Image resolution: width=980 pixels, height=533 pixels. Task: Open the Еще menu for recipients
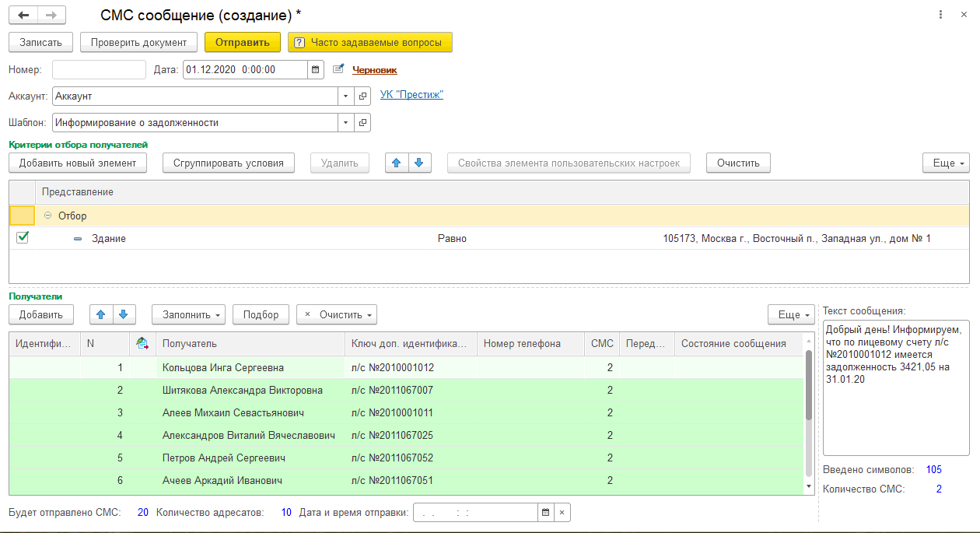pos(791,314)
